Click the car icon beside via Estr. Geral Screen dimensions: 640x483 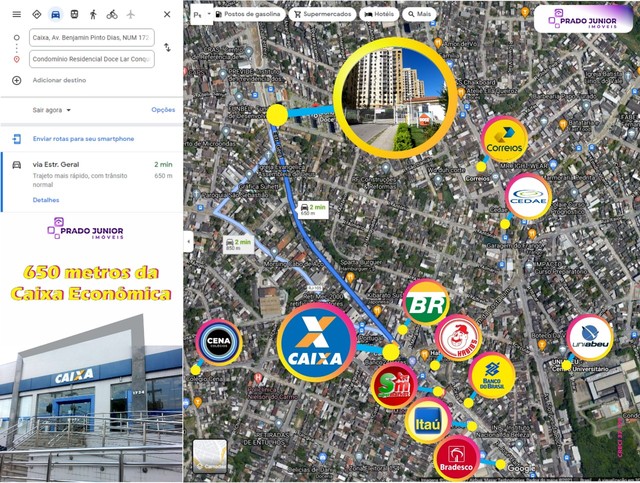tap(17, 165)
